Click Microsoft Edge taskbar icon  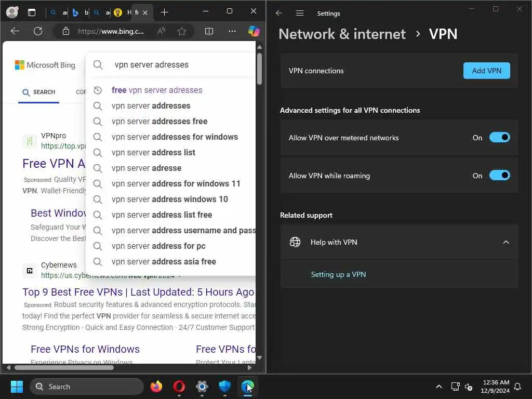coord(247,387)
